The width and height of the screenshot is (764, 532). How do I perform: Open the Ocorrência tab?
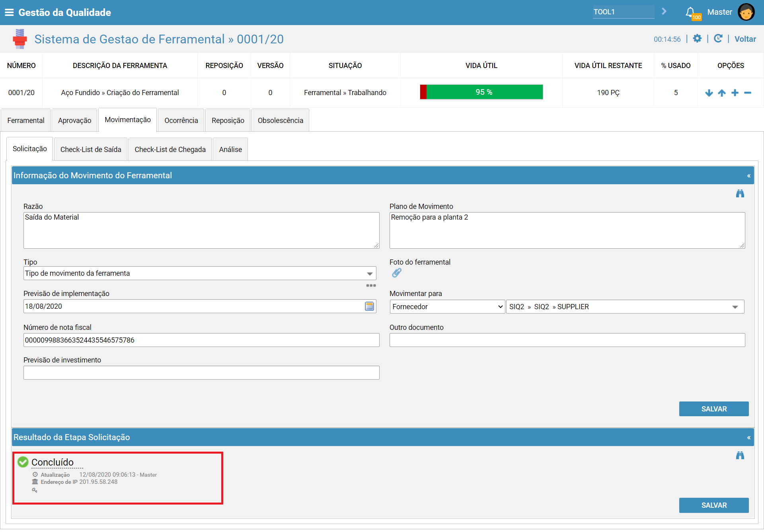click(x=181, y=120)
